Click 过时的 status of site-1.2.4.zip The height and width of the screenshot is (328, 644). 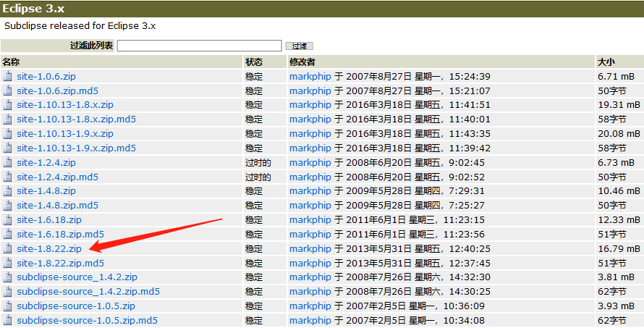point(258,162)
